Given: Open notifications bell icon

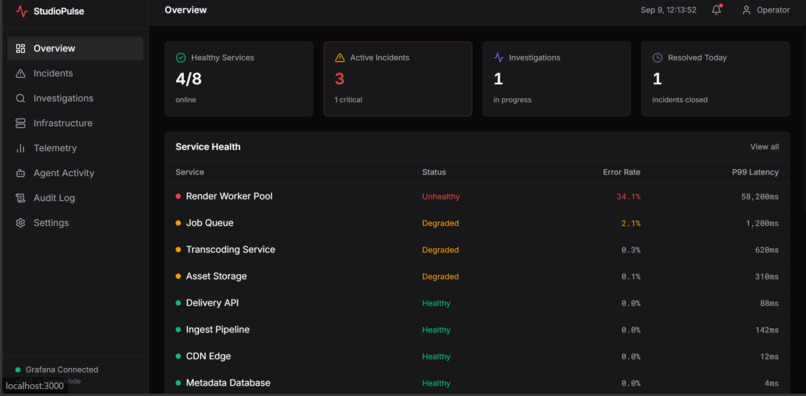Looking at the screenshot, I should 717,10.
